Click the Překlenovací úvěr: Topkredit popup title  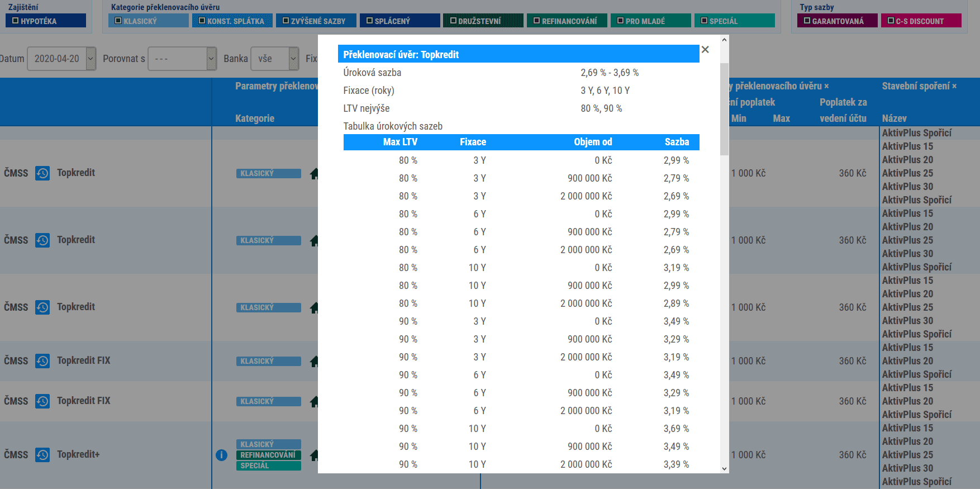point(401,55)
